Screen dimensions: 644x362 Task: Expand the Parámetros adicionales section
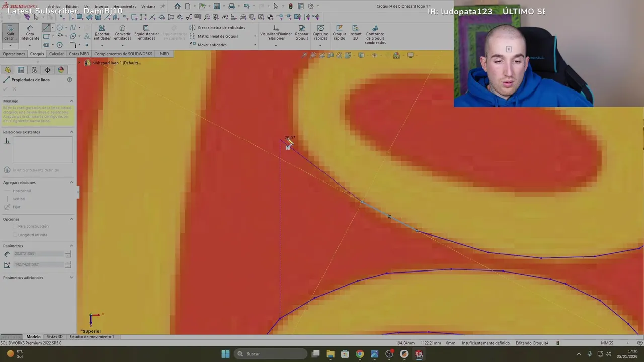click(71, 277)
